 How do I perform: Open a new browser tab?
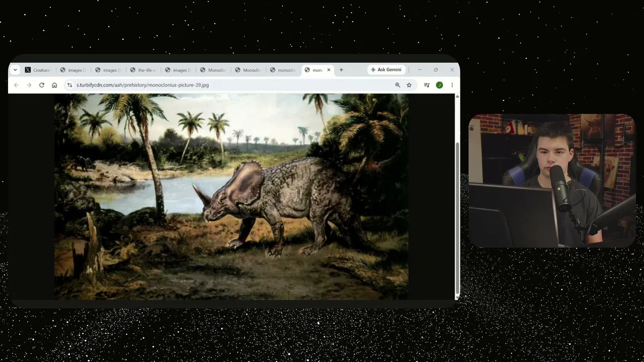point(341,70)
